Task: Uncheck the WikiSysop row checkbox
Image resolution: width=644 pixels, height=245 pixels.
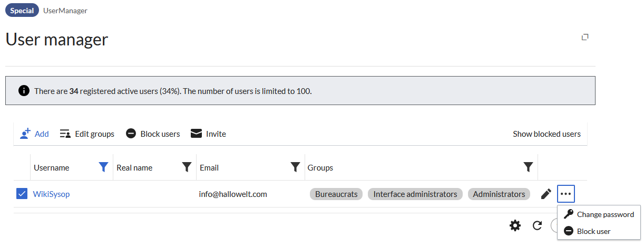Action: pyautogui.click(x=22, y=194)
